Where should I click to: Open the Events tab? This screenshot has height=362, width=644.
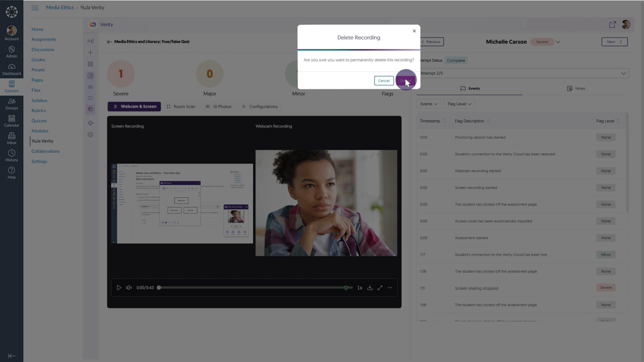(x=470, y=88)
